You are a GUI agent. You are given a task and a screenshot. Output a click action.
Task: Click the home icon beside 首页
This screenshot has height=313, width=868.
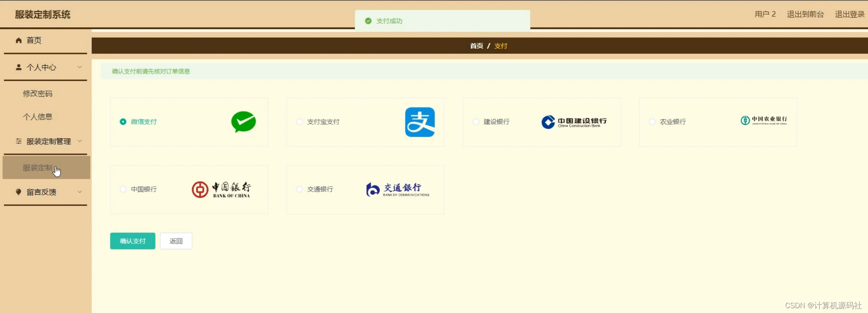coord(18,40)
